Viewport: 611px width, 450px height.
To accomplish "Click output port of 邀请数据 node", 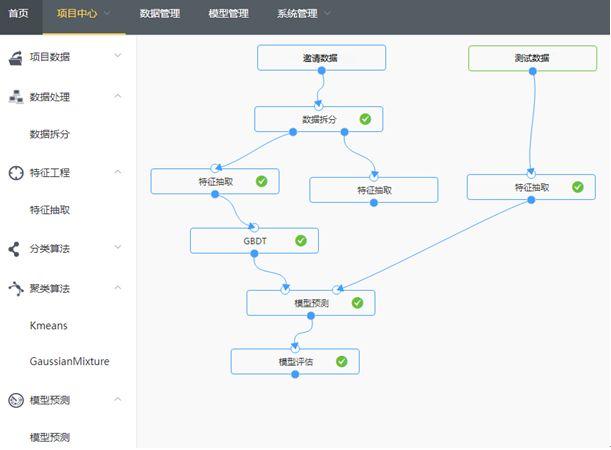I will pos(321,71).
